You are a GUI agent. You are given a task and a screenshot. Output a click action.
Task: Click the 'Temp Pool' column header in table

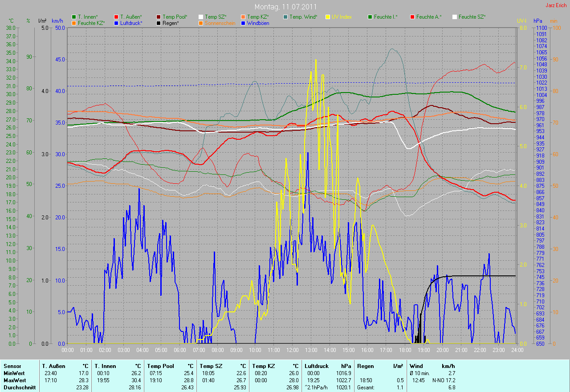coord(160,366)
